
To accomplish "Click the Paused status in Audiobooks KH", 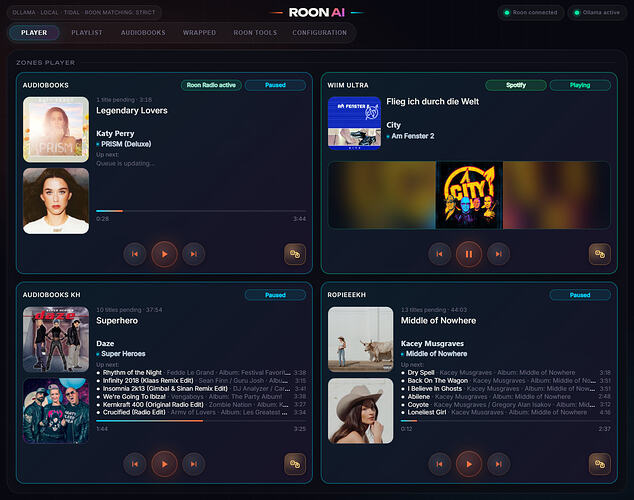I will 275,295.
